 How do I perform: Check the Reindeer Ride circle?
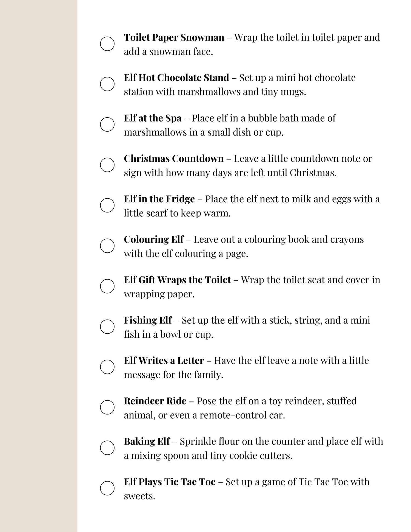coord(107,408)
